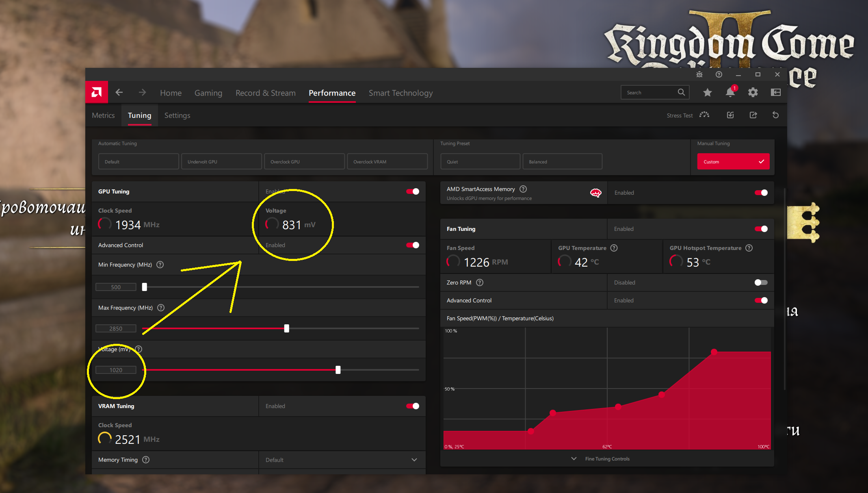Image resolution: width=868 pixels, height=493 pixels.
Task: Select Undervolt GPU automatic tuning
Action: pyautogui.click(x=221, y=162)
